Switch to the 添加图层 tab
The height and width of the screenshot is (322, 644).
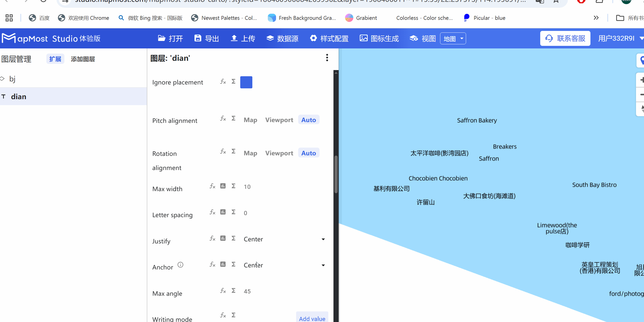point(83,59)
